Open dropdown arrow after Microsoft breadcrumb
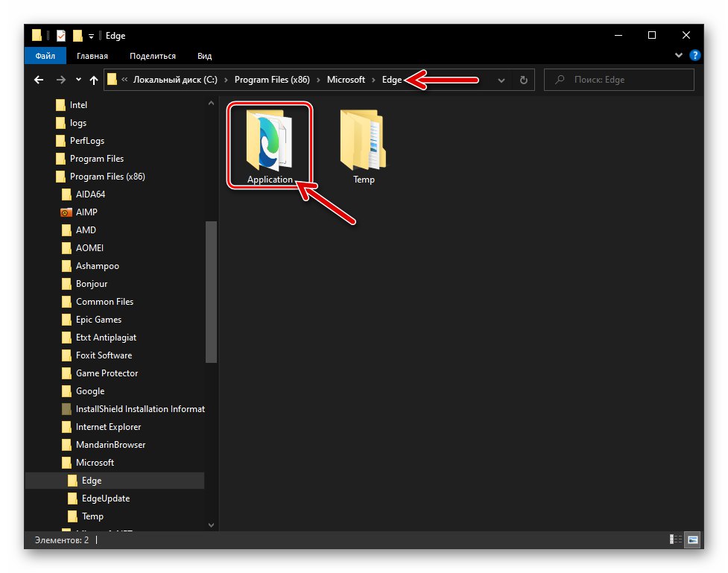 click(x=373, y=80)
